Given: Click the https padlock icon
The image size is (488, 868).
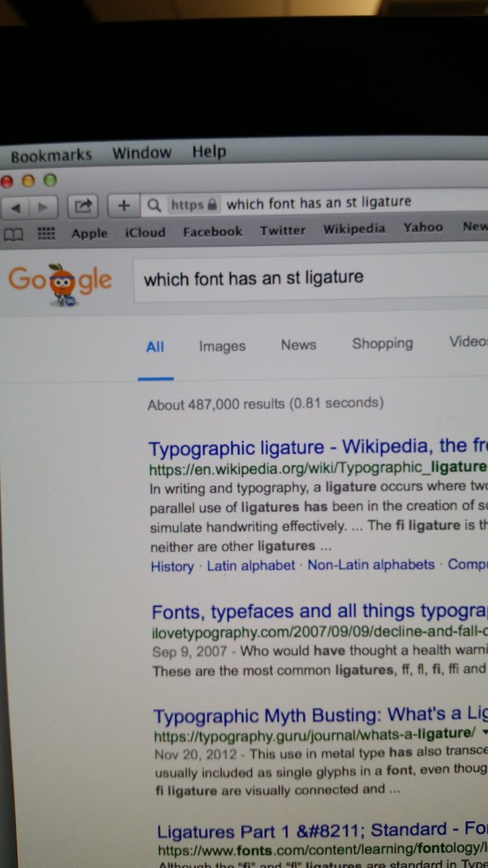Looking at the screenshot, I should [213, 205].
